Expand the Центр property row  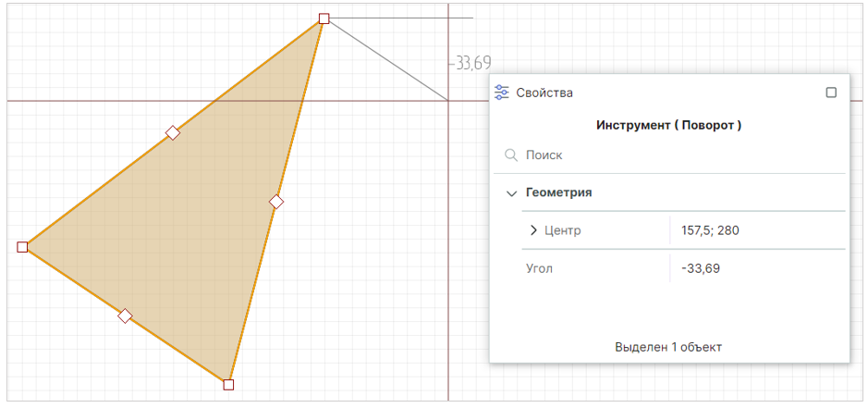click(x=533, y=230)
